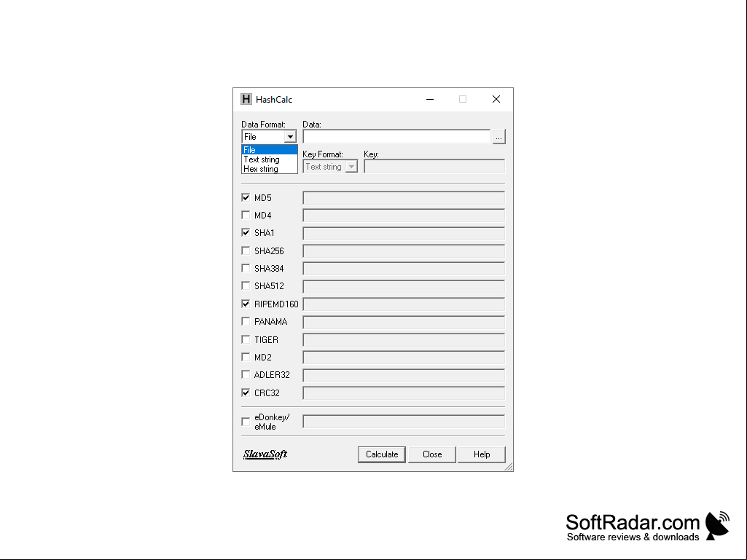Minimize the HashCalc window
Image resolution: width=747 pixels, height=560 pixels.
click(x=430, y=99)
